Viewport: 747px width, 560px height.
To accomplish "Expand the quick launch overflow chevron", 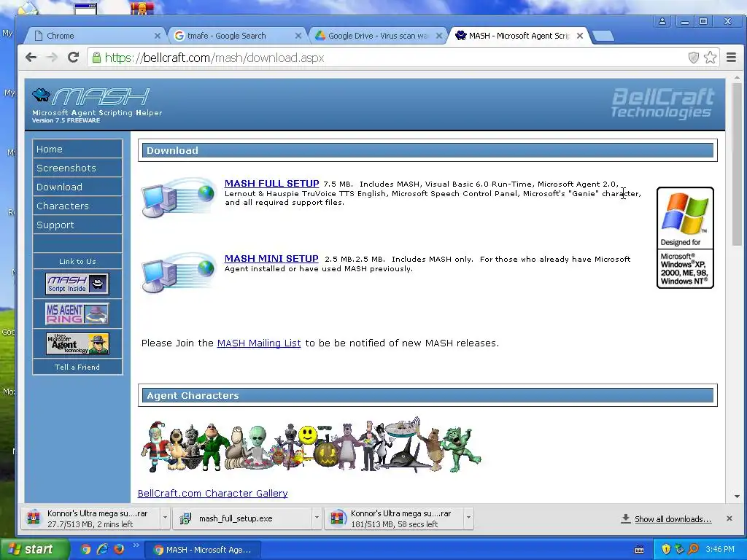I will pos(136,545).
